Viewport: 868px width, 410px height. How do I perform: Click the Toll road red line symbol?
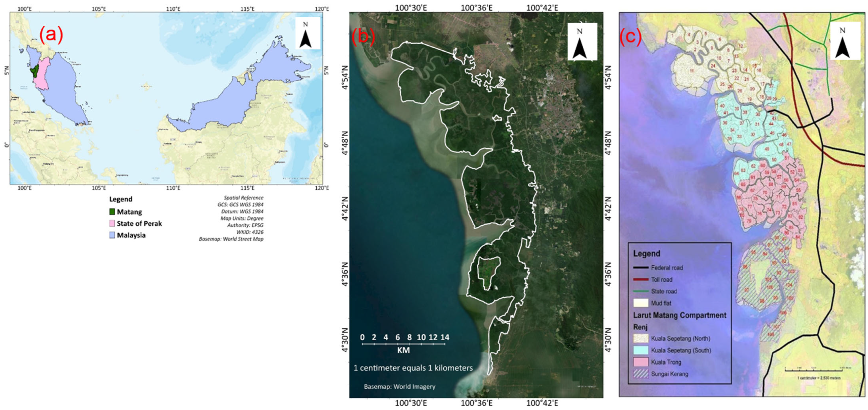(x=640, y=280)
